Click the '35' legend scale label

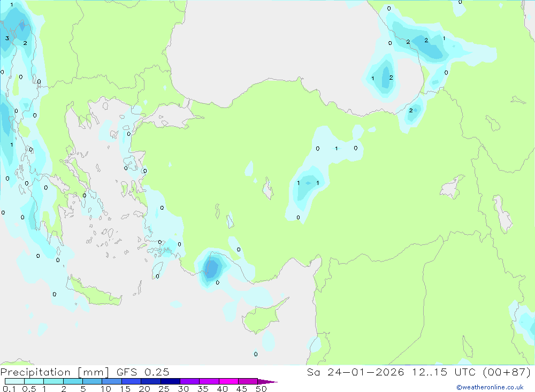(x=203, y=389)
